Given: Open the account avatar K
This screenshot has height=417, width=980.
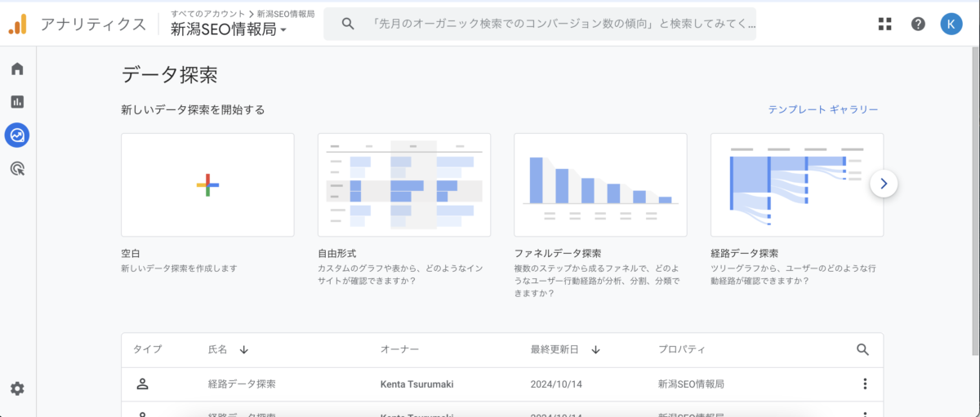Looking at the screenshot, I should point(951,24).
